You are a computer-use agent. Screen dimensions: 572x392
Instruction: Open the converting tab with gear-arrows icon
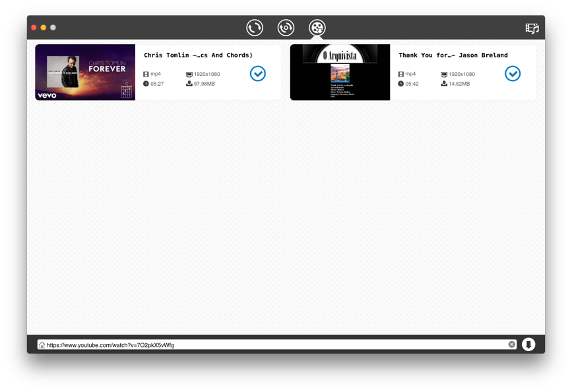286,28
